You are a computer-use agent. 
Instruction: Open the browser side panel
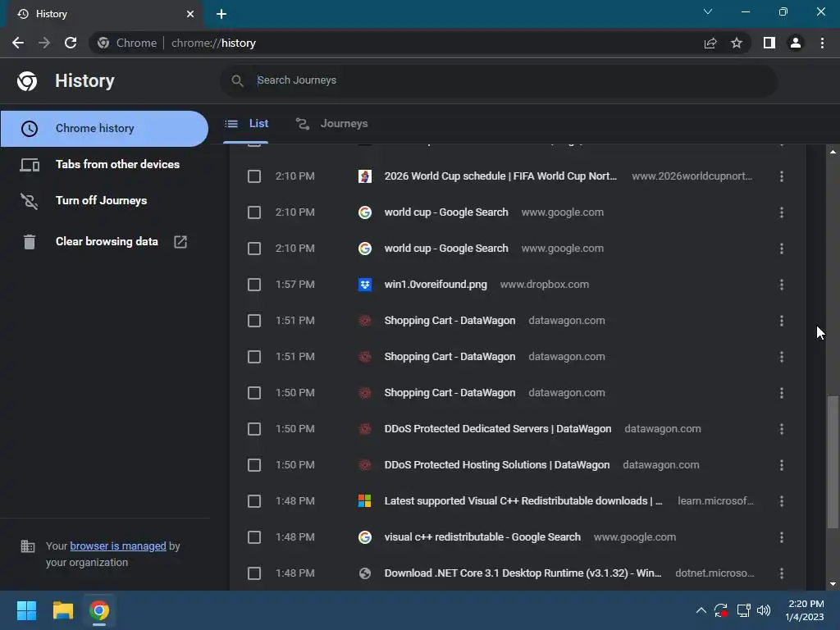tap(769, 43)
